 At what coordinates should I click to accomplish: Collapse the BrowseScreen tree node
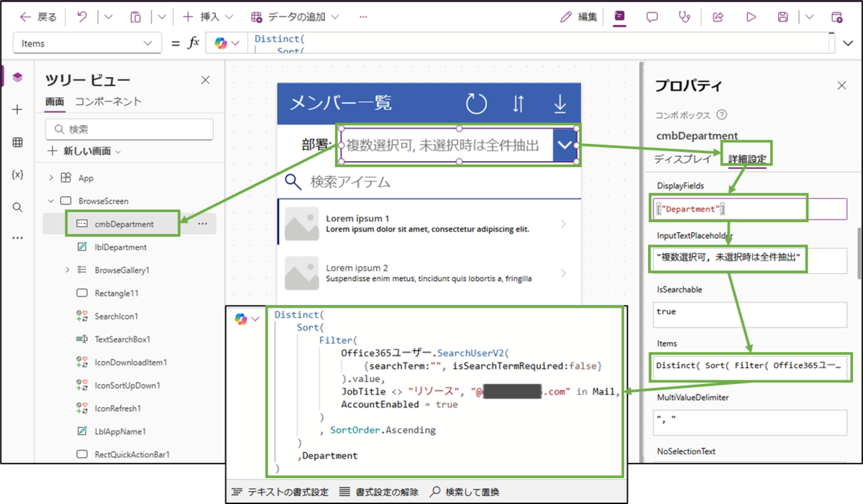click(x=50, y=201)
